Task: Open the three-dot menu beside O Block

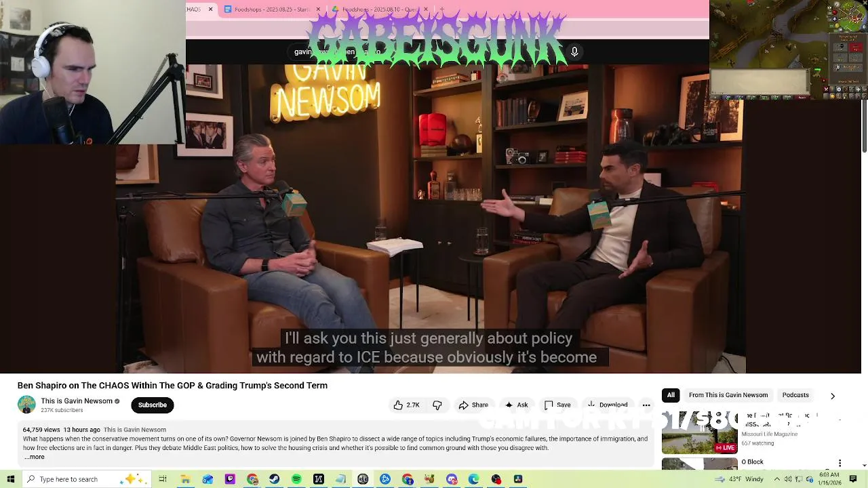Action: [x=840, y=464]
